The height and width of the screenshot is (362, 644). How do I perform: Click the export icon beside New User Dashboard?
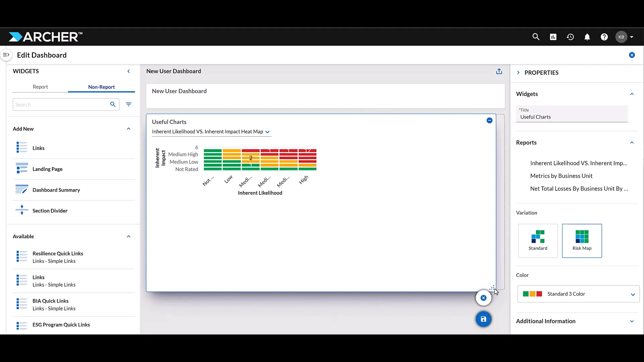pos(499,71)
